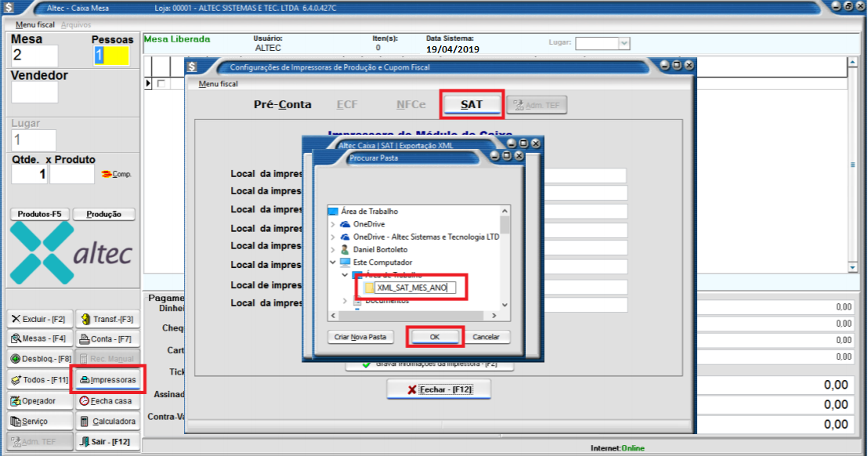868x456 pixels.
Task: Click Todos - [F11] button
Action: (39, 380)
